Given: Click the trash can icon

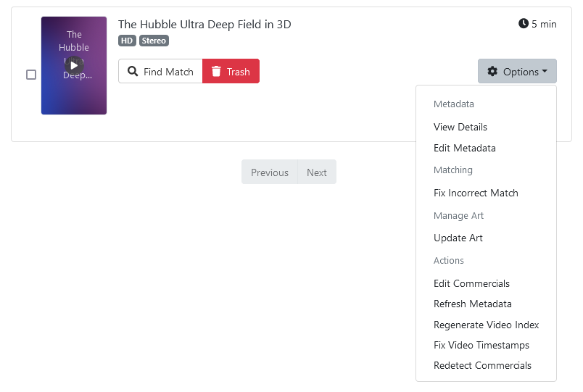Looking at the screenshot, I should tap(216, 72).
